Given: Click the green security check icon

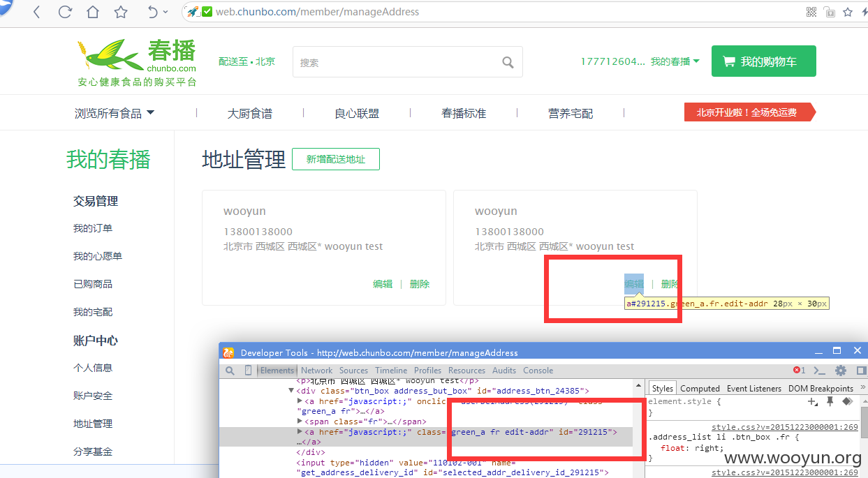Looking at the screenshot, I should pyautogui.click(x=207, y=12).
